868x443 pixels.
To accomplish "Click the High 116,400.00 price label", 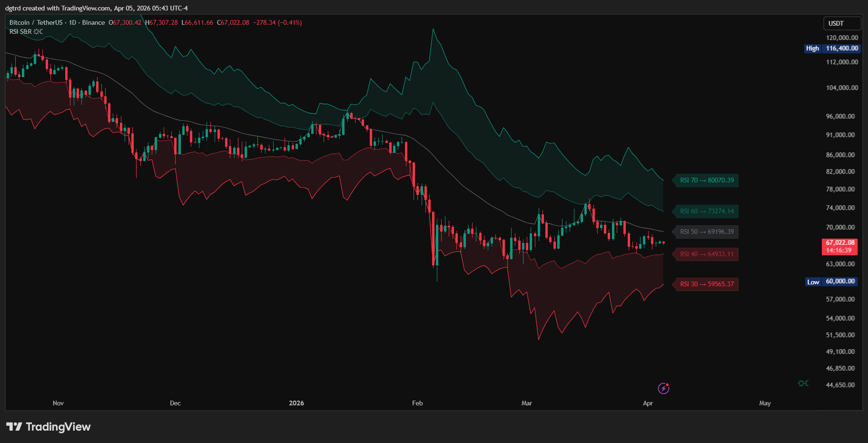I will click(832, 48).
